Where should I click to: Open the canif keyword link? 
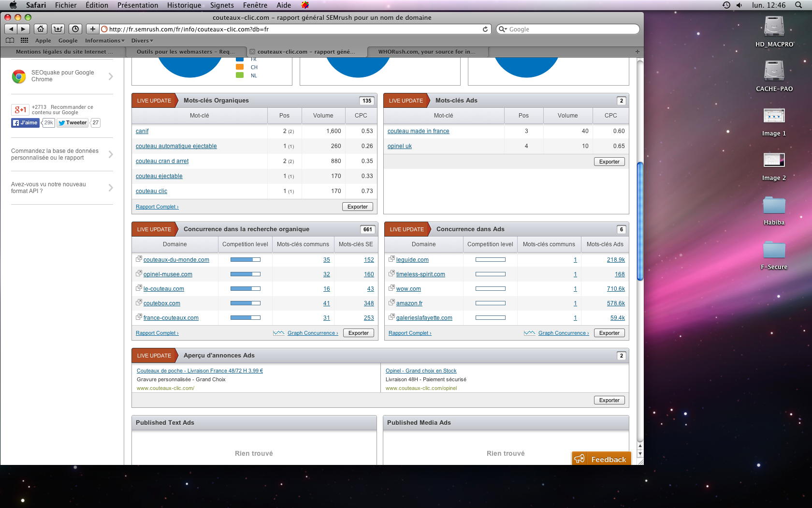click(142, 131)
